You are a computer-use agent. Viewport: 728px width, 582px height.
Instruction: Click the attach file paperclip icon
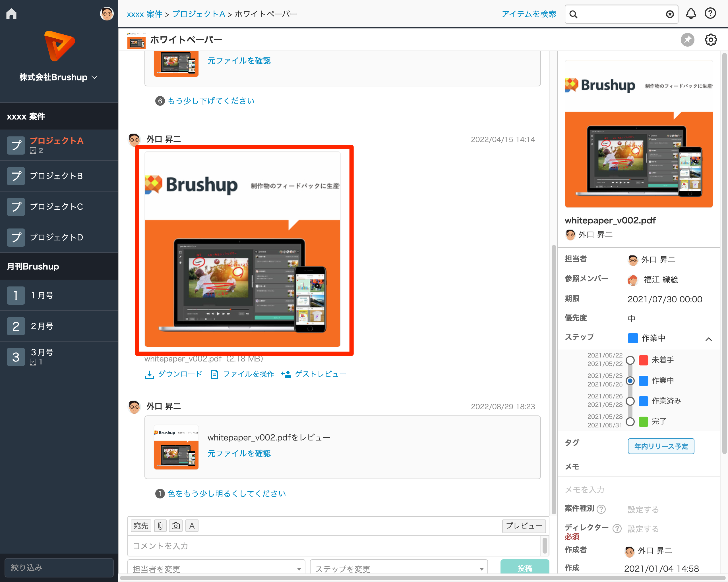click(x=160, y=526)
